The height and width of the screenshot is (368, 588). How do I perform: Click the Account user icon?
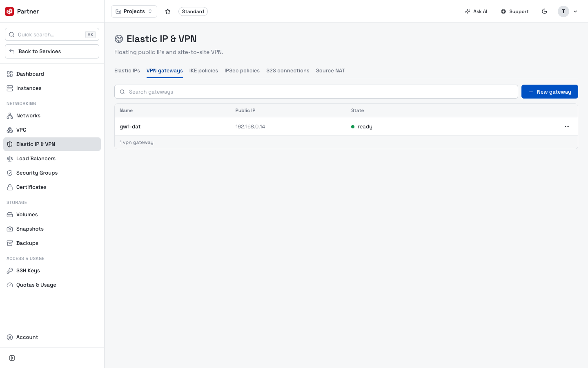(x=10, y=337)
